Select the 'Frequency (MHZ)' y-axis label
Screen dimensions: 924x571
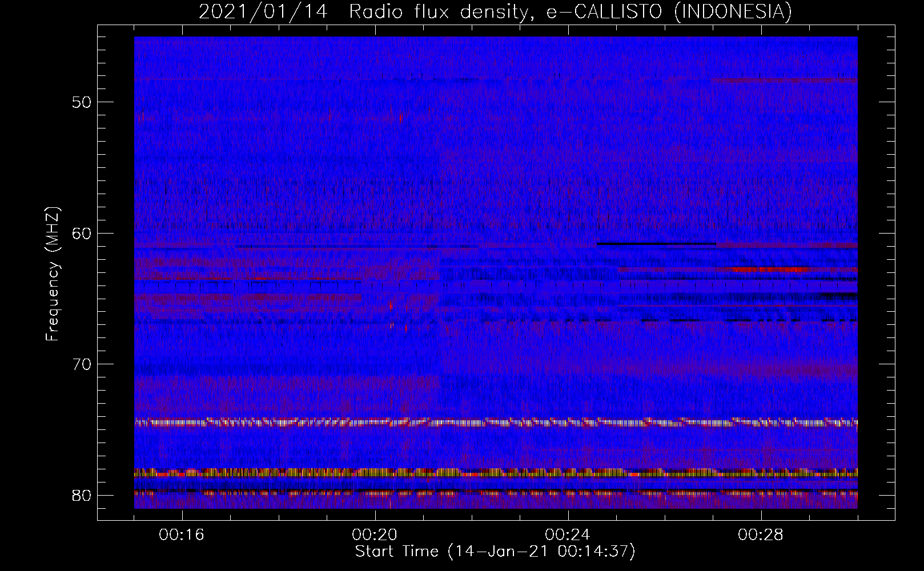(53, 274)
